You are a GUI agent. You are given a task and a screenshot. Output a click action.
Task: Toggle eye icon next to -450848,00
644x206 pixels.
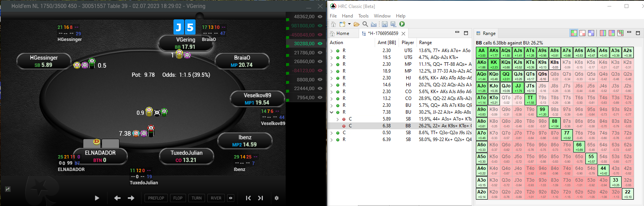click(320, 35)
